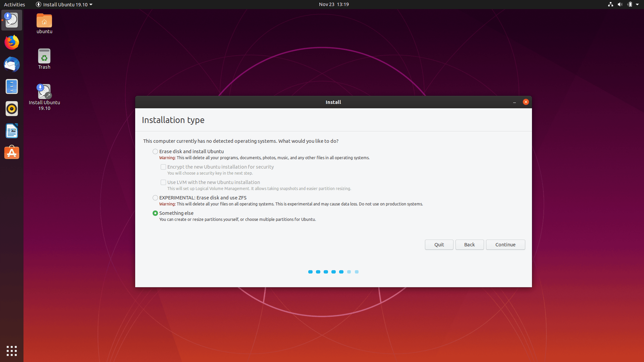
Task: Open the ubuntu home folder icon
Action: (x=44, y=23)
